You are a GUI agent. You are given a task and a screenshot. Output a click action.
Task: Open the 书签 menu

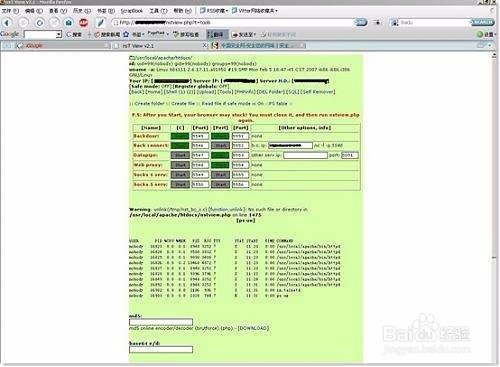[106, 11]
